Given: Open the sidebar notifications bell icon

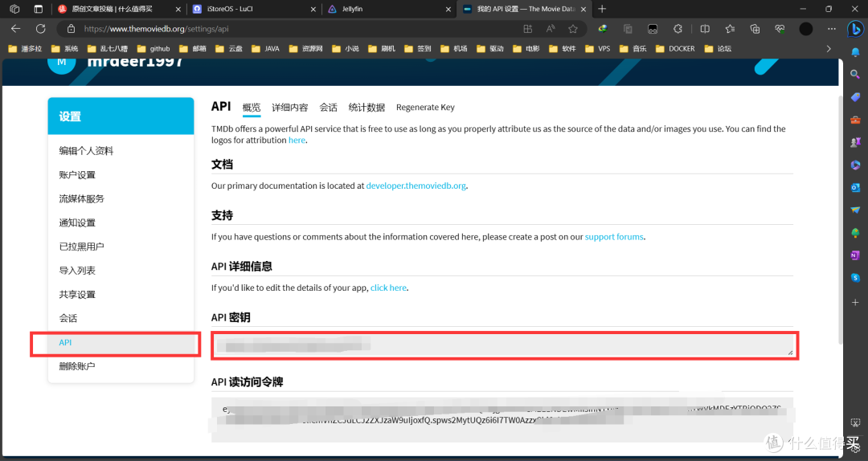Looking at the screenshot, I should [855, 52].
